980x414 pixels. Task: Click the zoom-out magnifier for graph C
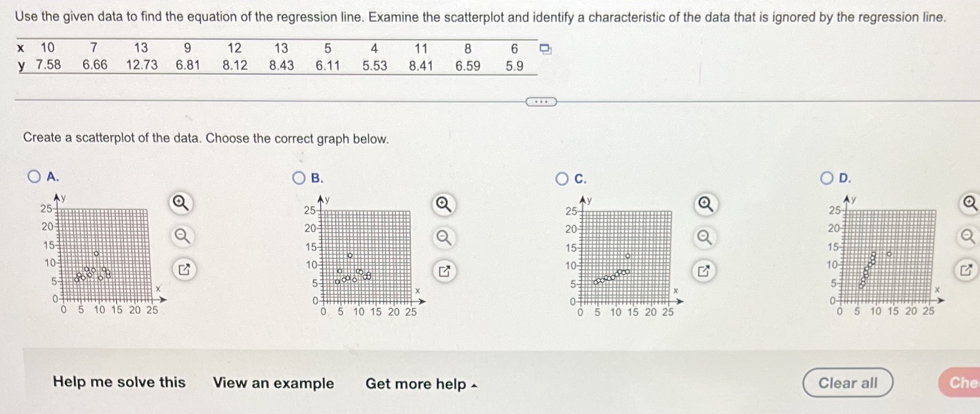(704, 237)
